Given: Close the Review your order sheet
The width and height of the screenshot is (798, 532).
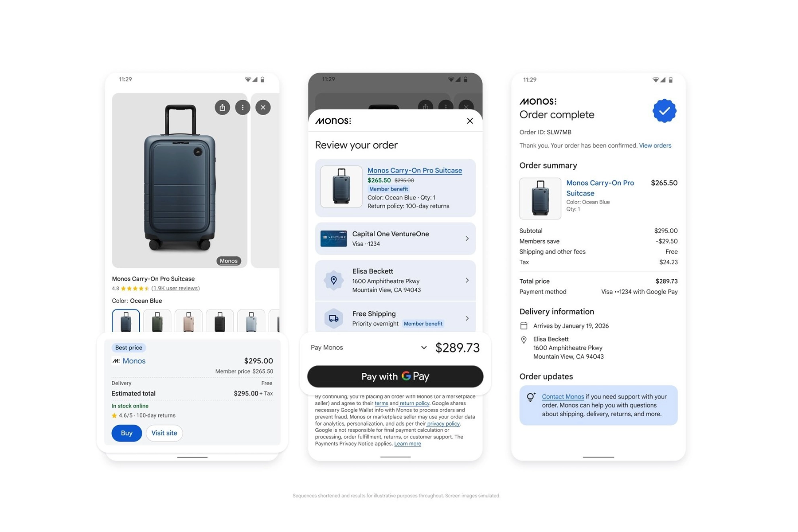Looking at the screenshot, I should [x=470, y=121].
